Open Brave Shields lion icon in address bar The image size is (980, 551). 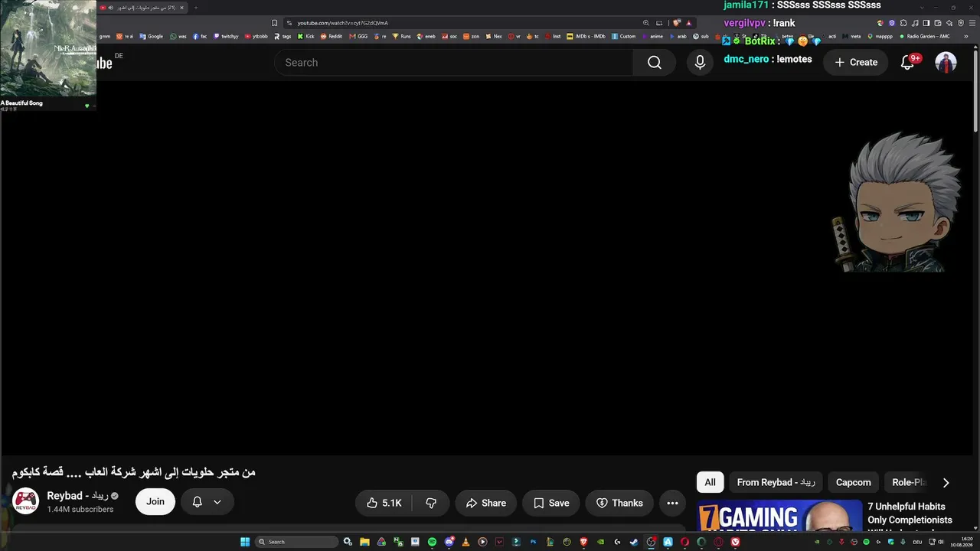pos(677,23)
